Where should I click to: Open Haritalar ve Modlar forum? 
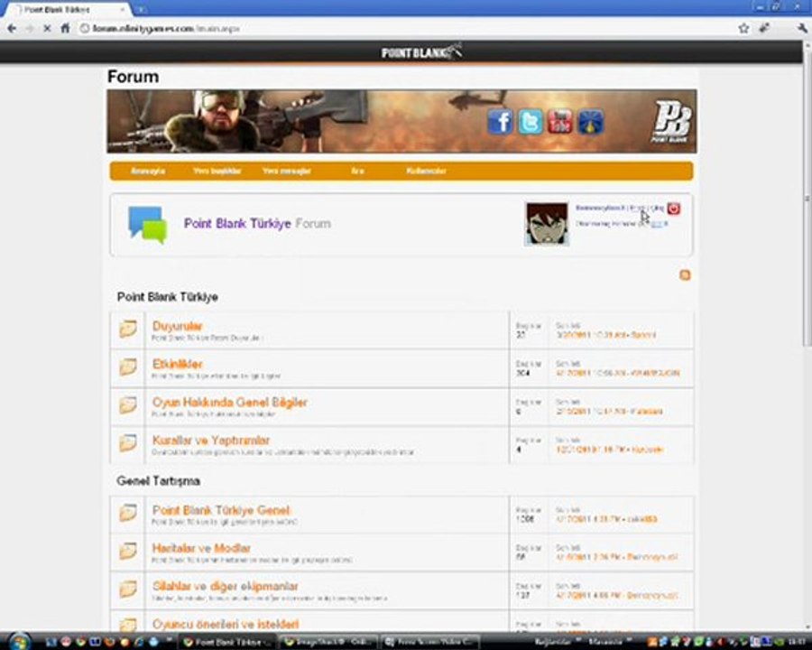201,548
